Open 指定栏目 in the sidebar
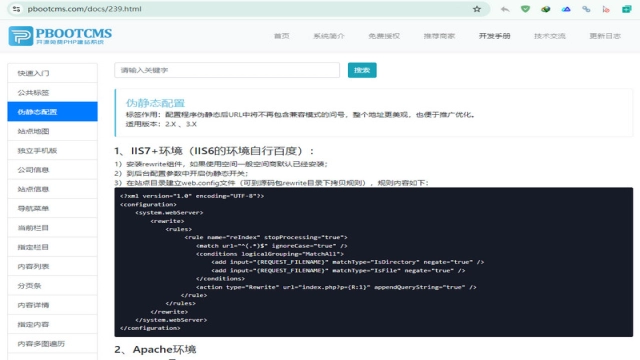The width and height of the screenshot is (640, 360). point(53,247)
